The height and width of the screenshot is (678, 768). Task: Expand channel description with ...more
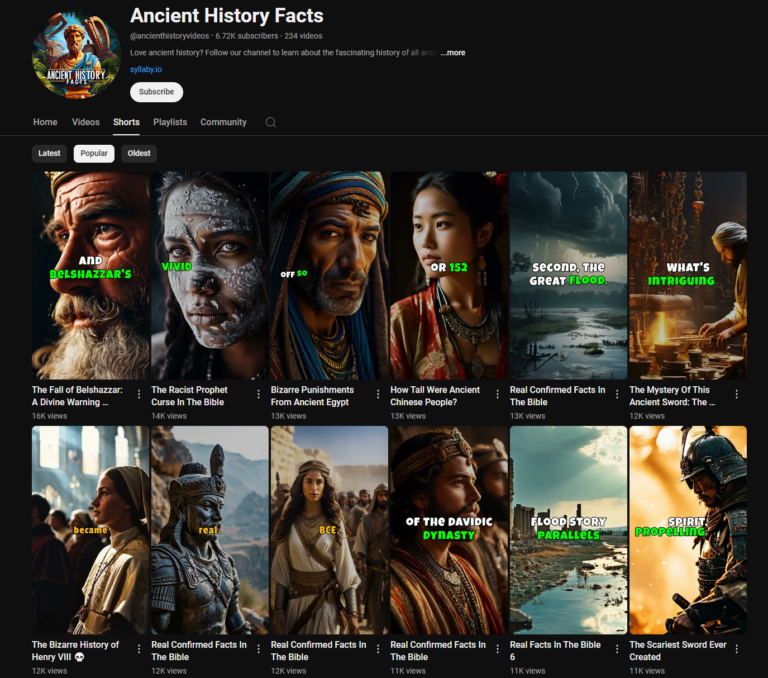tap(453, 53)
